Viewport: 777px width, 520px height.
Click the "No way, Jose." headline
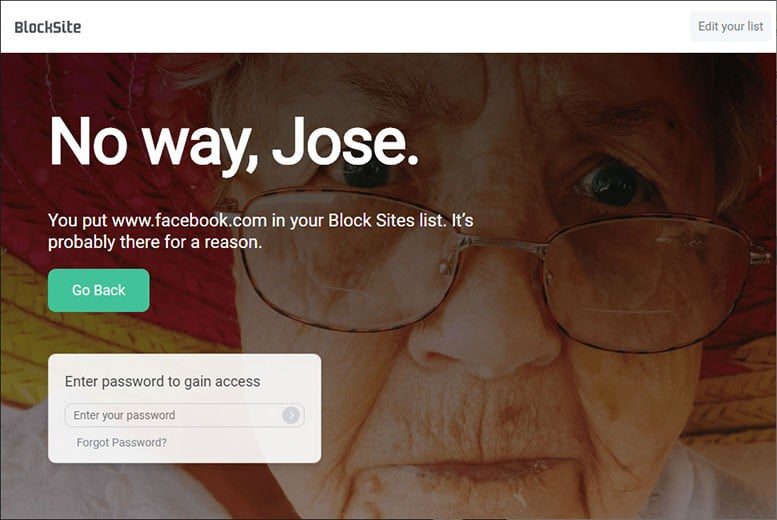click(234, 144)
